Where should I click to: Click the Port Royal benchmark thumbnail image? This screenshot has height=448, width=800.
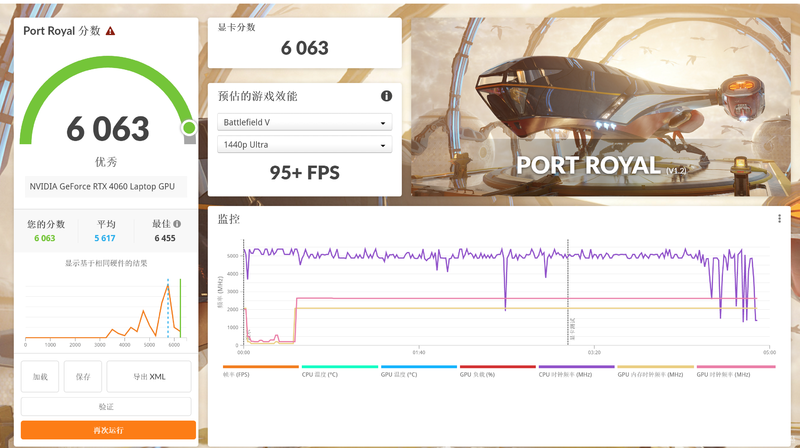click(x=601, y=107)
